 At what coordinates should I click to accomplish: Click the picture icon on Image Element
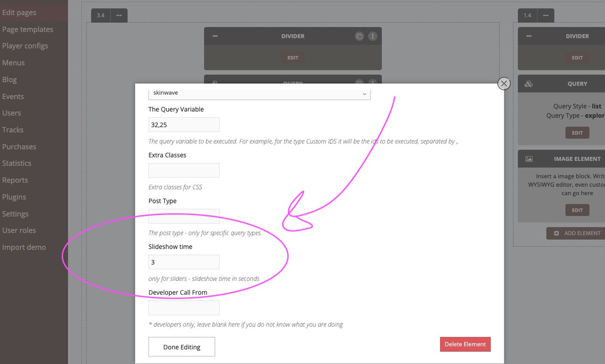point(529,159)
